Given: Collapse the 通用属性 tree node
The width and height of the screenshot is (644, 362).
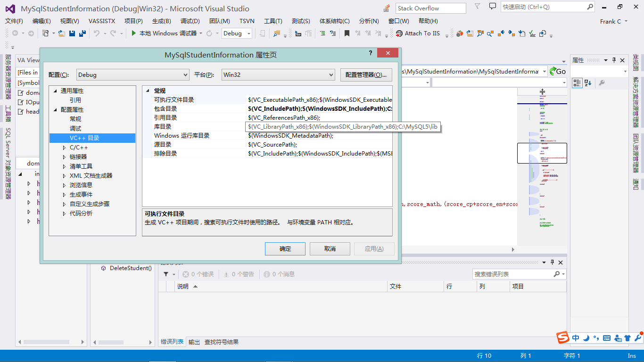Looking at the screenshot, I should (55, 91).
